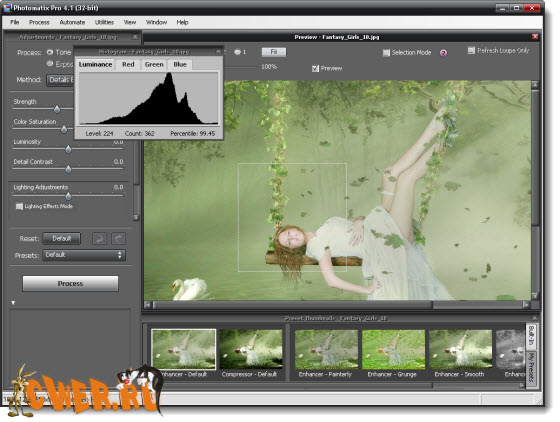This screenshot has width=560, height=422.
Task: Click the histogram graph area
Action: [149, 99]
